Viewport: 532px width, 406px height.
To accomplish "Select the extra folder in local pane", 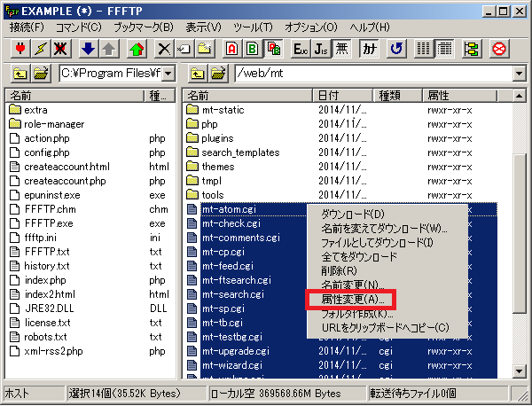I will [35, 110].
